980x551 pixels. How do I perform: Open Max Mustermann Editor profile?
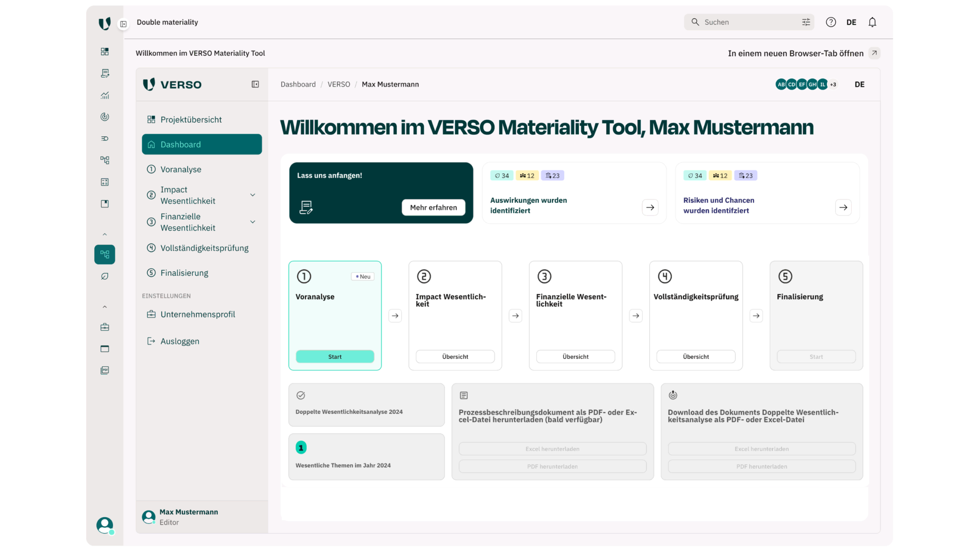coord(202,517)
